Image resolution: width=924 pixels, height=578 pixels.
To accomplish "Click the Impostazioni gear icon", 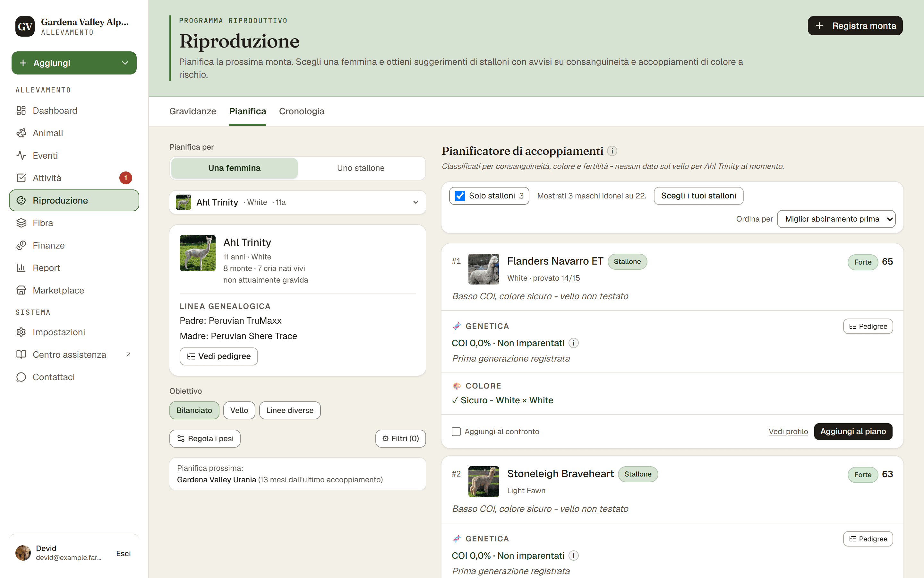I will (x=21, y=332).
